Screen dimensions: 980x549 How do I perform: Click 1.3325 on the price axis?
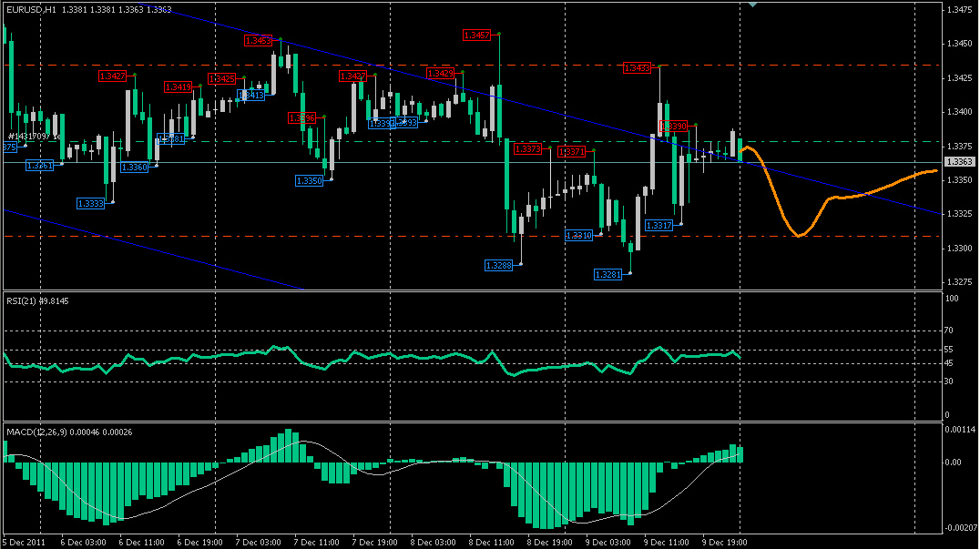click(x=960, y=214)
